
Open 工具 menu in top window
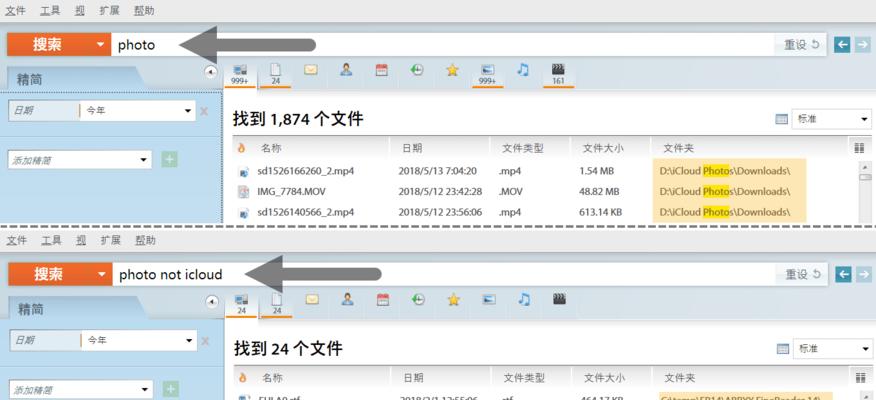pyautogui.click(x=50, y=11)
